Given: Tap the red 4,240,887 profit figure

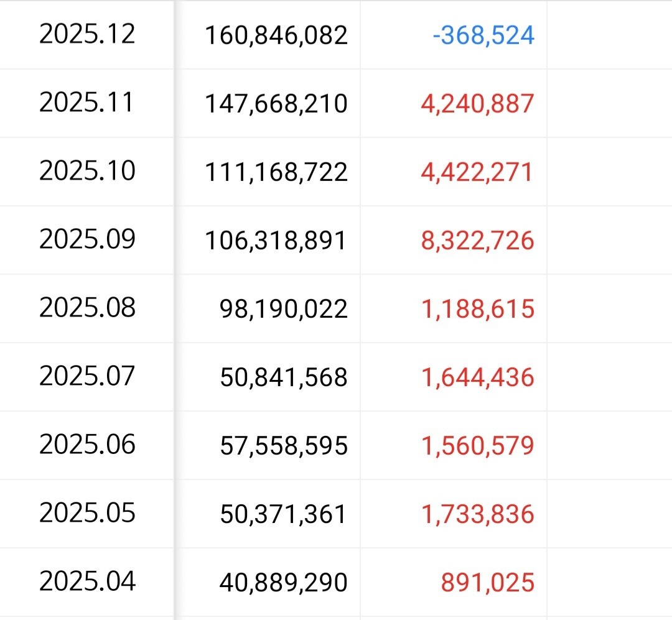Looking at the screenshot, I should pyautogui.click(x=477, y=104).
